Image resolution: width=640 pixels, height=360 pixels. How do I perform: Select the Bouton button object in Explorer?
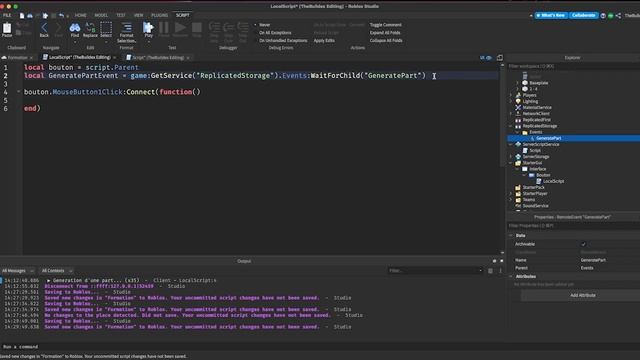pos(543,175)
